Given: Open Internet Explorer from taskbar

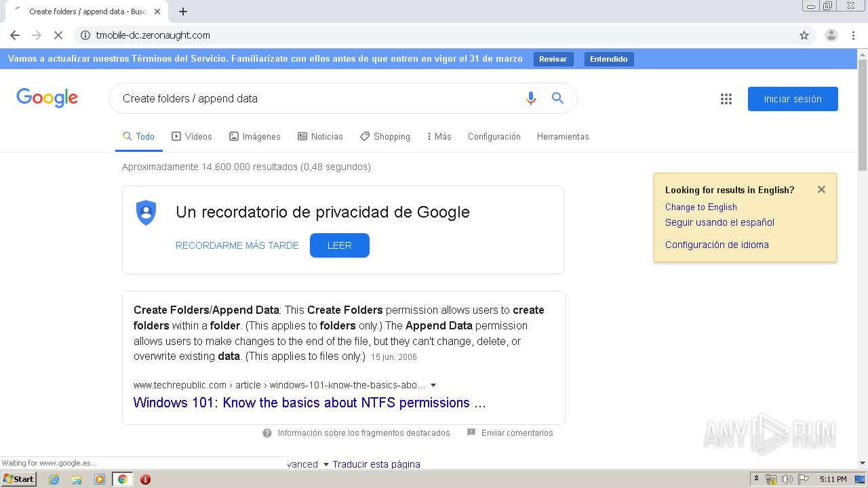Looking at the screenshot, I should [x=54, y=479].
